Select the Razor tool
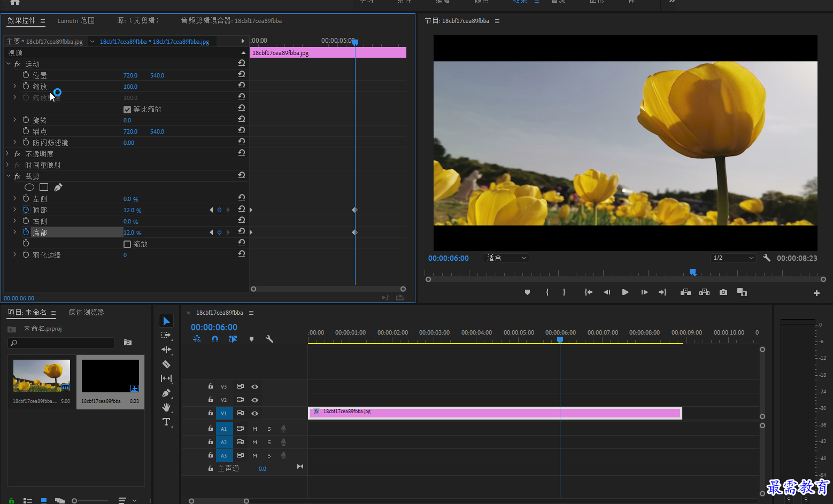This screenshot has width=833, height=504. (166, 364)
